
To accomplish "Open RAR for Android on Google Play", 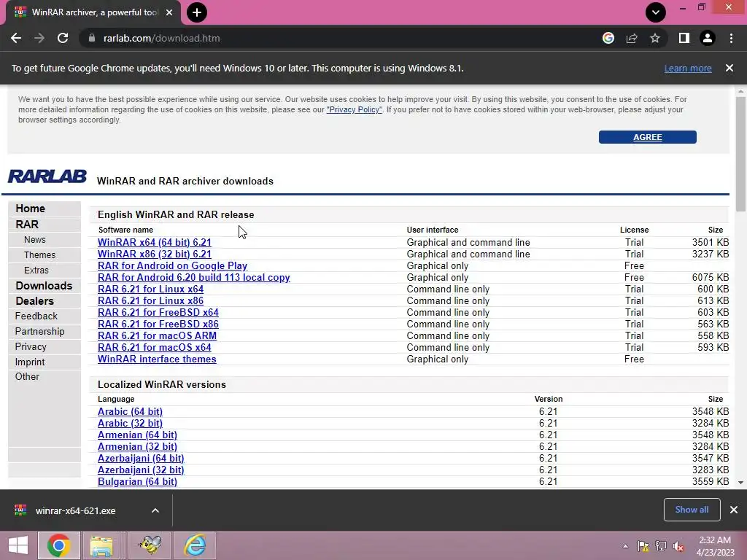I will (172, 265).
